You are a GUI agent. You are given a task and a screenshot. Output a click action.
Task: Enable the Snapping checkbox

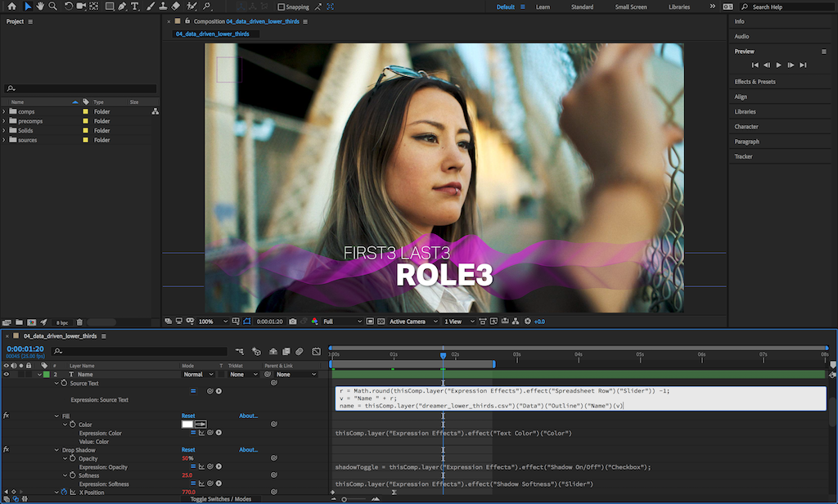[282, 7]
